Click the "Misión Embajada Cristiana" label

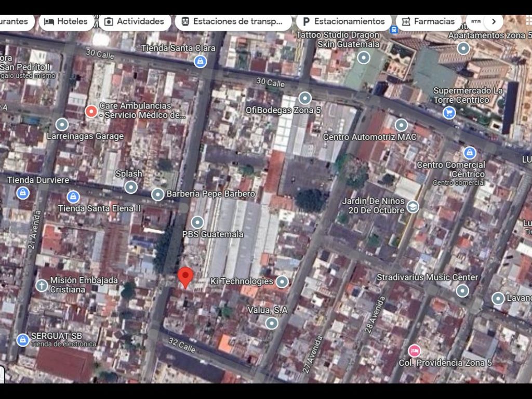click(x=84, y=285)
